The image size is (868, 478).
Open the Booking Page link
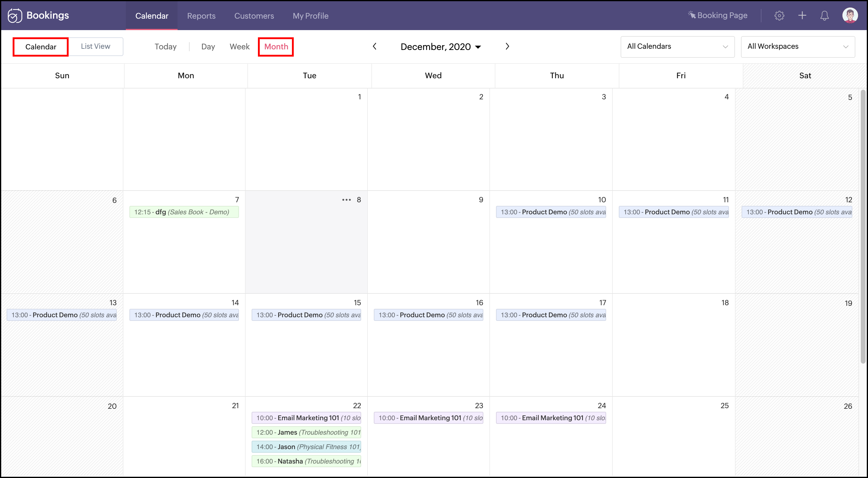click(x=718, y=16)
